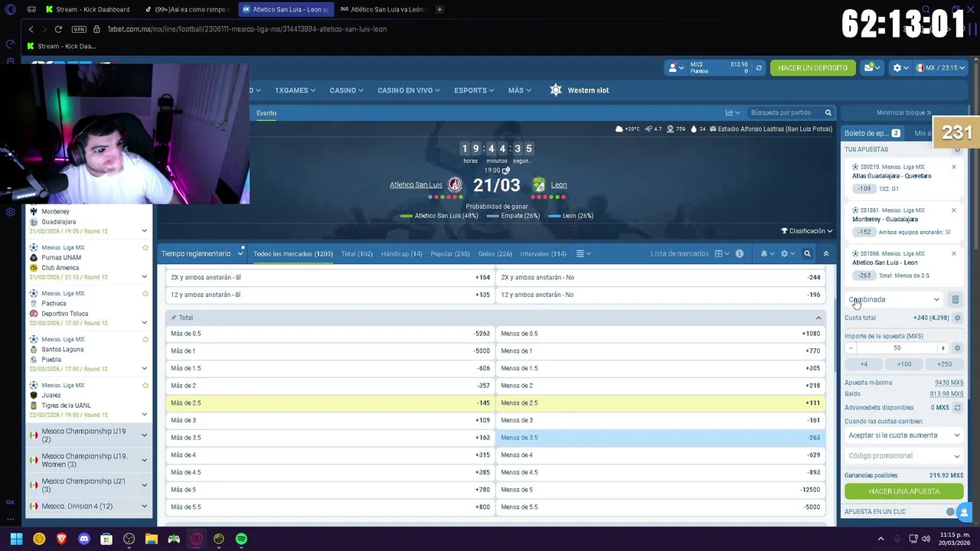Open Aceptar si la cuota aumenta dropdown

pos(903,435)
